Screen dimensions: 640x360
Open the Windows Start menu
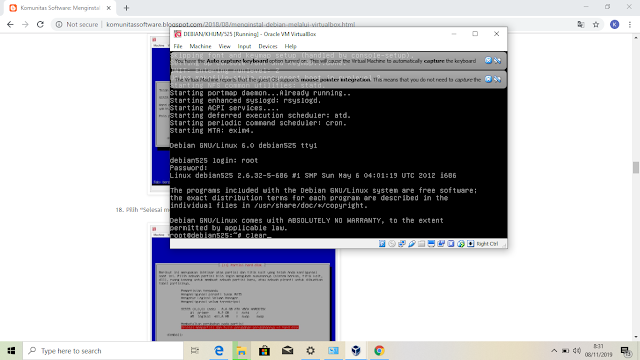click(x=11, y=351)
